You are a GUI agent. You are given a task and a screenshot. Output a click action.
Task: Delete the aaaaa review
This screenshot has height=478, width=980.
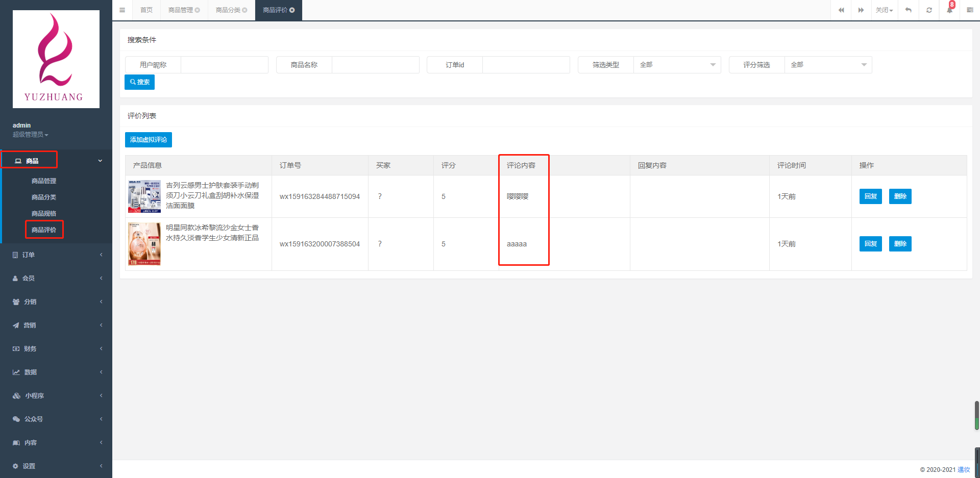tap(900, 244)
